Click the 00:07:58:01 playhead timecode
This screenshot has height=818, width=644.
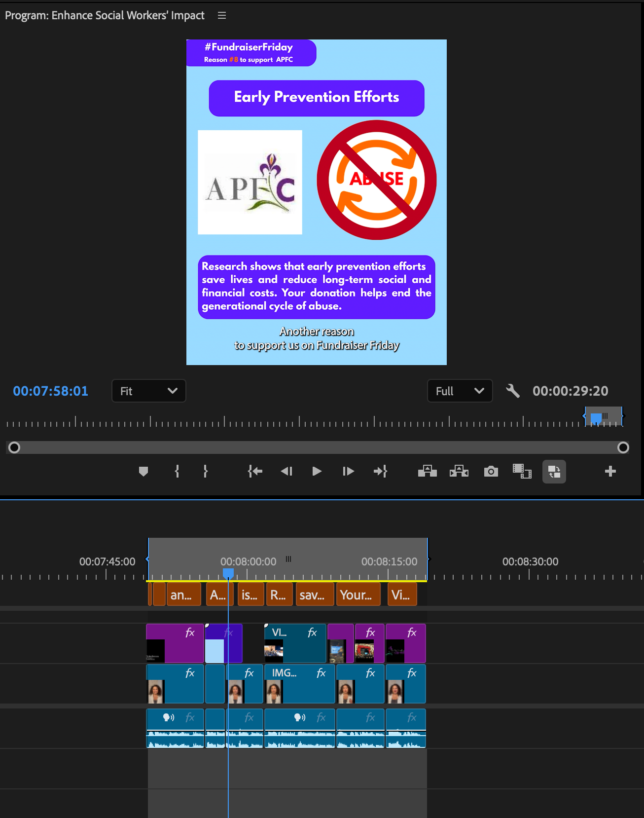coord(50,391)
